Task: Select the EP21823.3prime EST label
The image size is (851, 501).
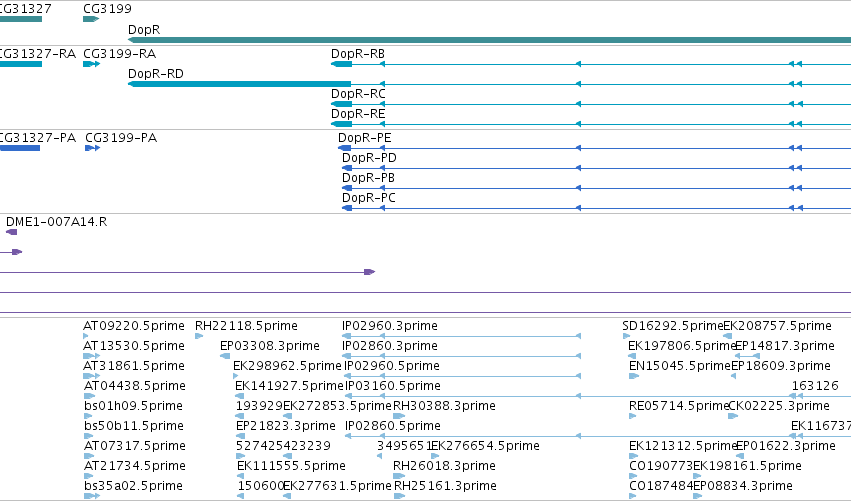Action: click(x=285, y=427)
